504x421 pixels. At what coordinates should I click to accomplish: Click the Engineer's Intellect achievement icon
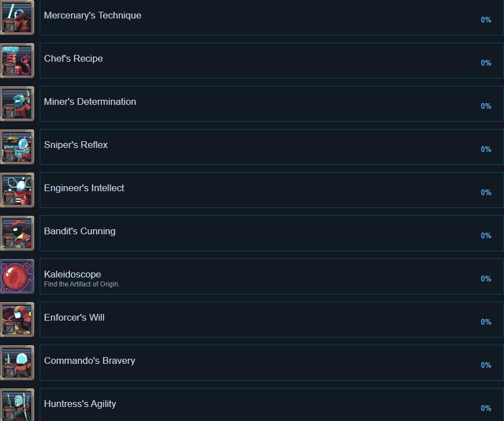(17, 190)
